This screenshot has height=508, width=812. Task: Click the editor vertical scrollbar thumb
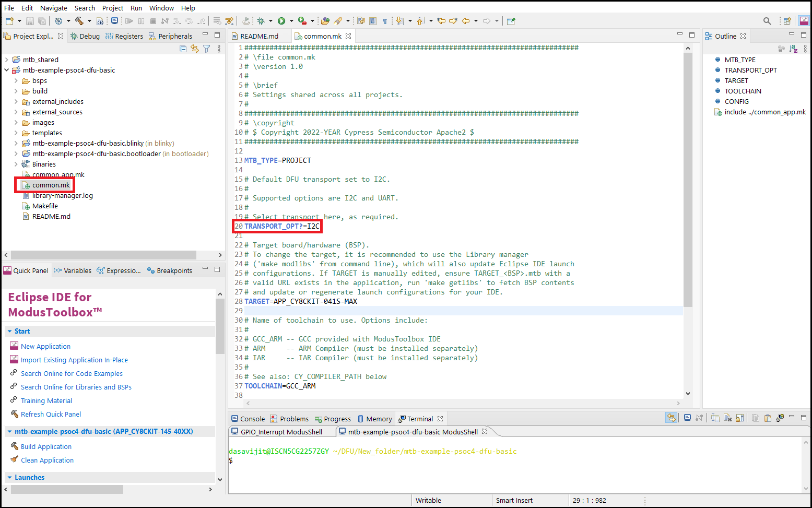pyautogui.click(x=688, y=180)
